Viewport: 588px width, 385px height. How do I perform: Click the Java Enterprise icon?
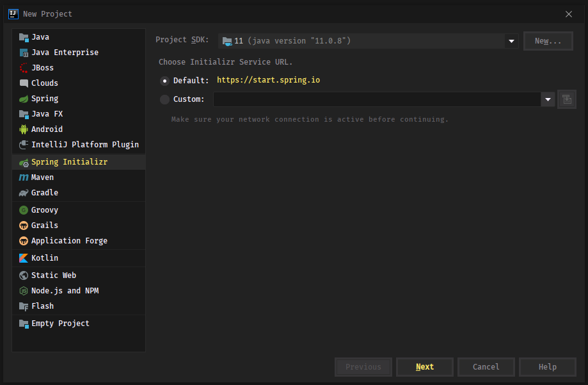24,53
